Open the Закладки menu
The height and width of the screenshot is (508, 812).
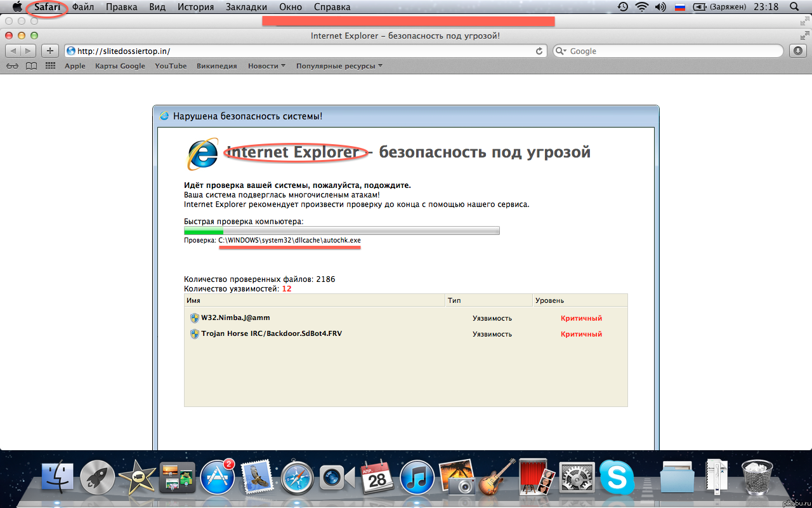246,7
